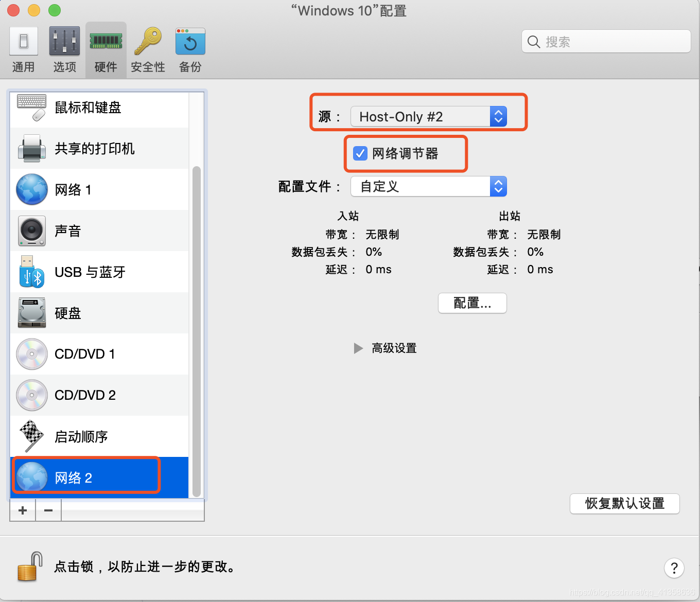
Task: Click the 恢复默认设置 button
Action: (625, 503)
